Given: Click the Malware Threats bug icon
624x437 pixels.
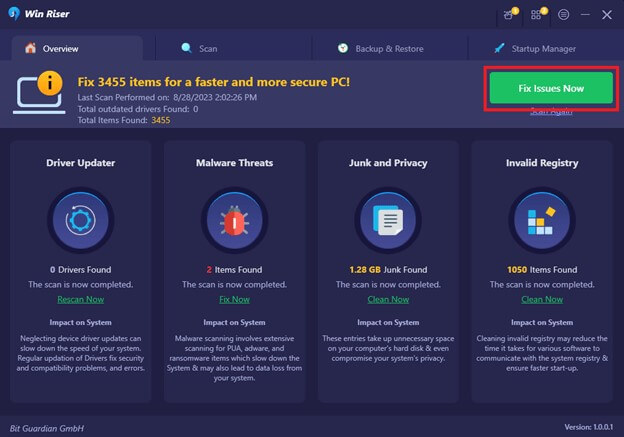Looking at the screenshot, I should click(x=234, y=220).
